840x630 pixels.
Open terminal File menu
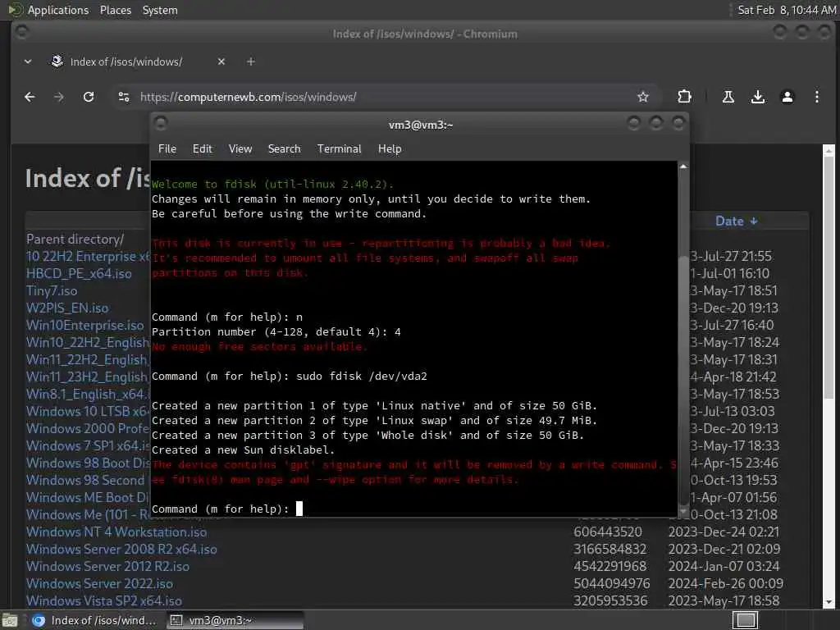tap(167, 149)
